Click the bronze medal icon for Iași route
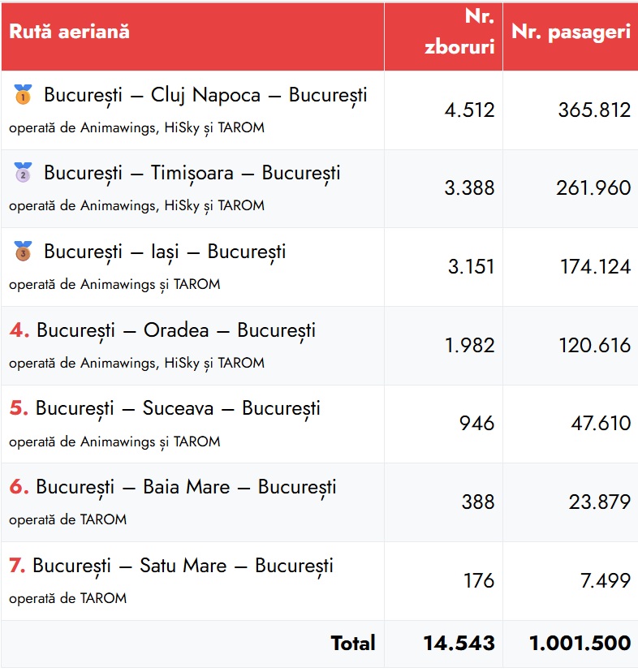The width and height of the screenshot is (638, 672). click(x=23, y=251)
